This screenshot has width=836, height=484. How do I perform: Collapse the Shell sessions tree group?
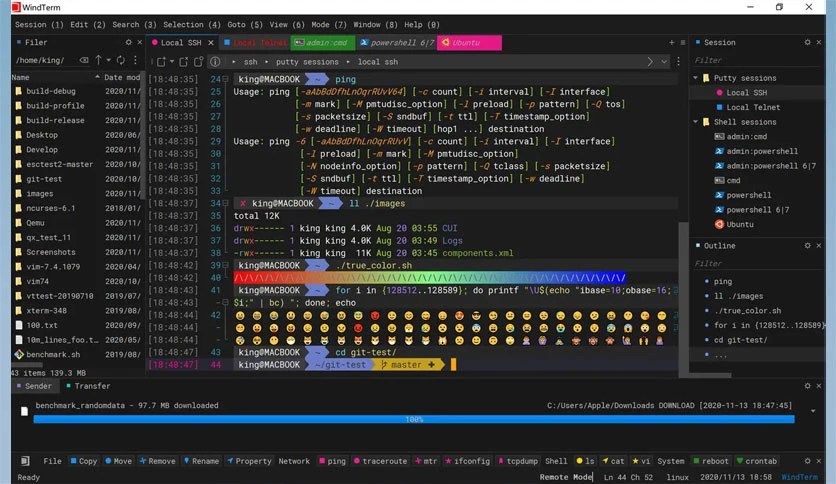[x=696, y=122]
